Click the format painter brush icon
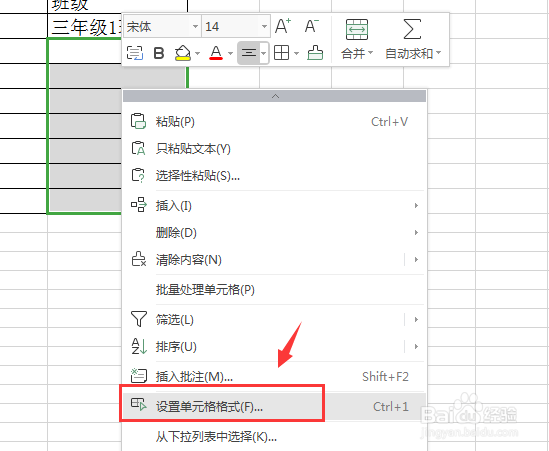549x451 pixels. coord(315,53)
